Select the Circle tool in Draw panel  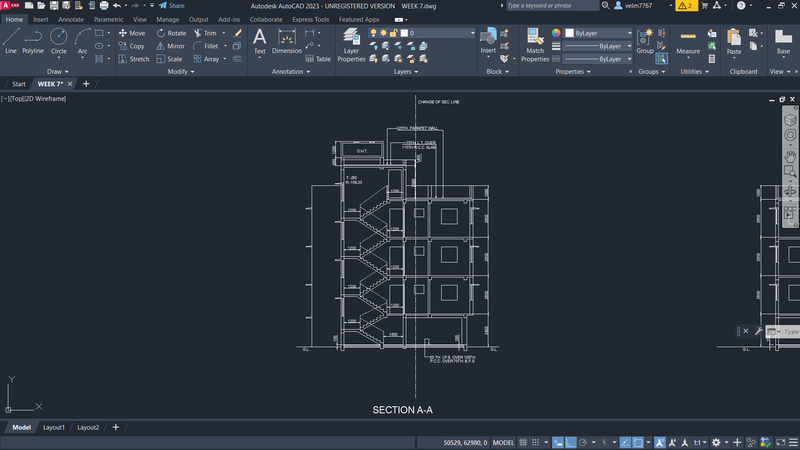pos(59,39)
